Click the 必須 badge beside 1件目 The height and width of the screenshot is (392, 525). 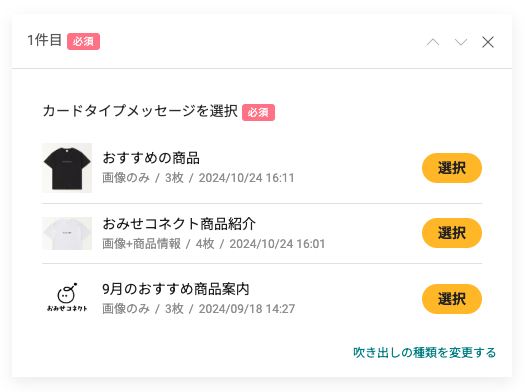(x=83, y=42)
